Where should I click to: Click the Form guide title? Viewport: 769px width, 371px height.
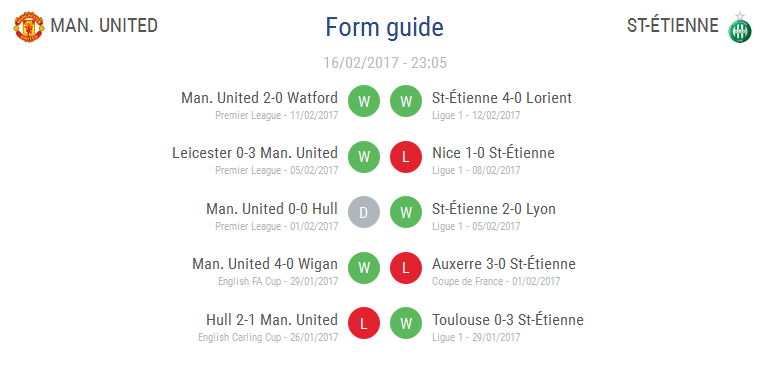[x=384, y=27]
